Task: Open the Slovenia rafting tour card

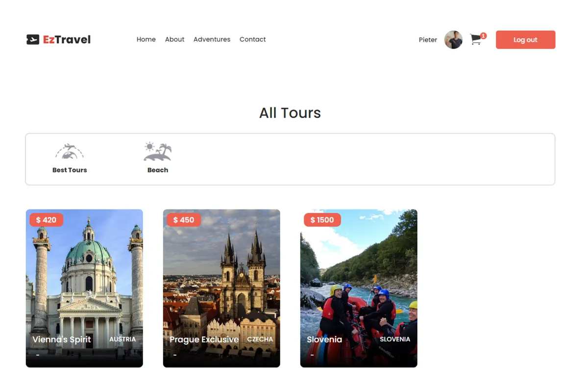Action: click(x=359, y=289)
